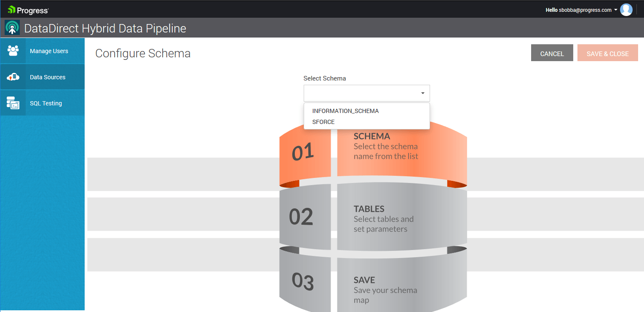Click the Progress logo
This screenshot has height=312, width=644.
coord(28,10)
